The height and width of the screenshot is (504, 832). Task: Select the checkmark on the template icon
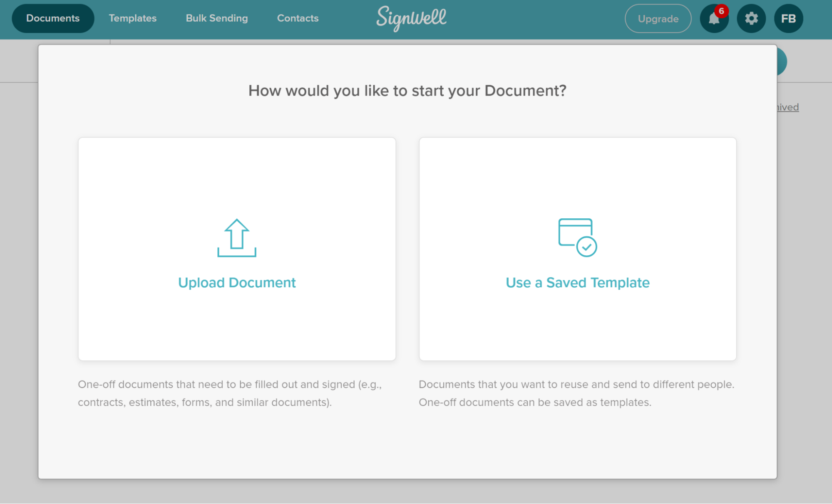(x=586, y=246)
